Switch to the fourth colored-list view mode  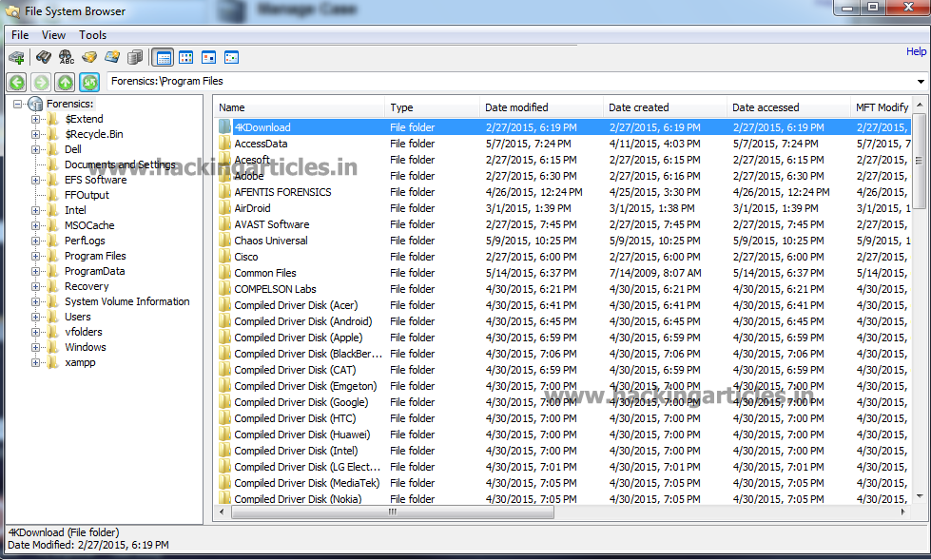[x=232, y=58]
